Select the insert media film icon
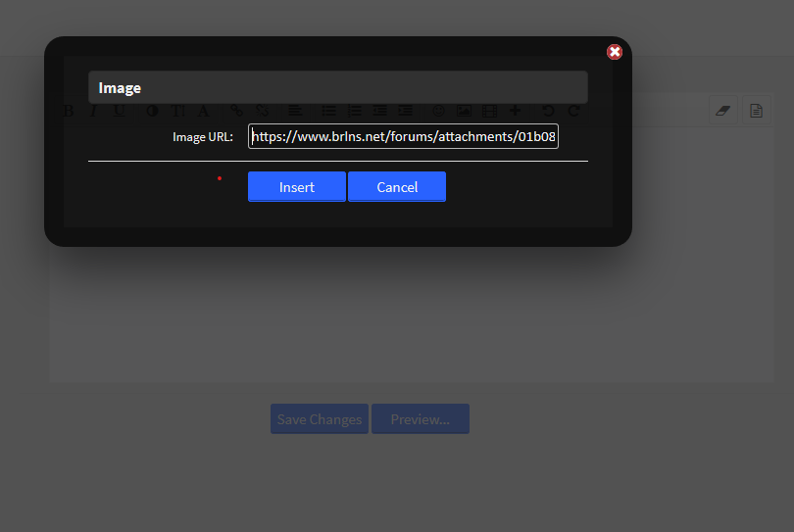 pos(490,111)
